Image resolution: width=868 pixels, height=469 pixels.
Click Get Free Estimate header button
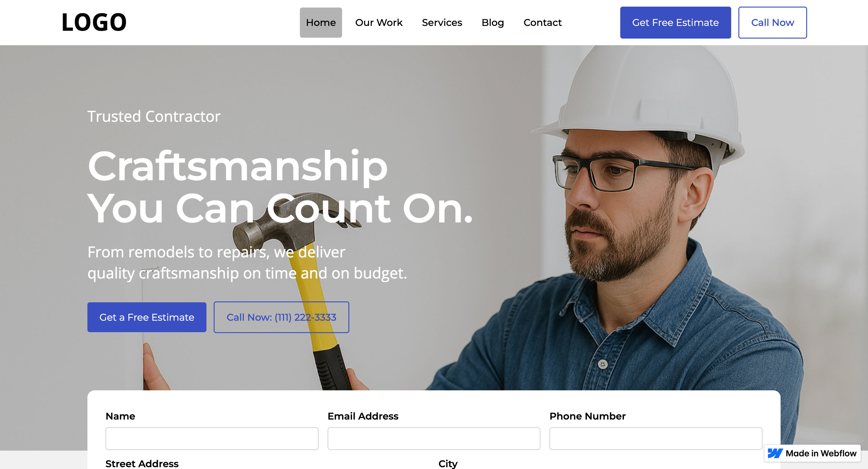tap(676, 23)
